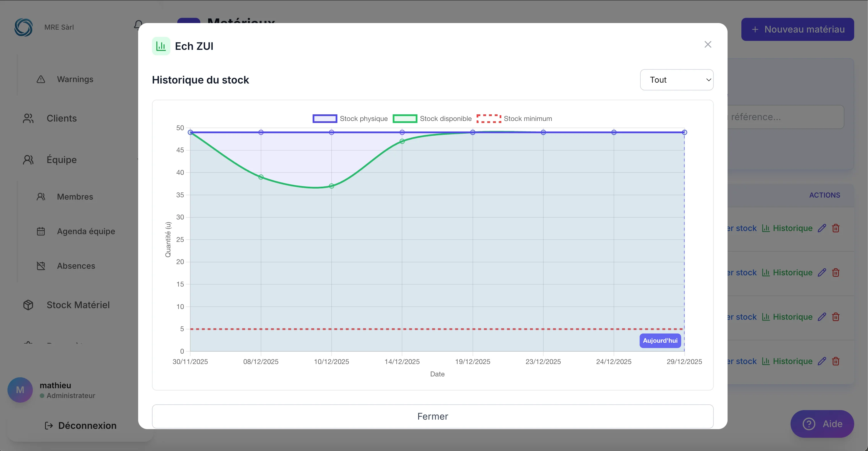
Task: Click second row pencil edit icon
Action: coord(822,272)
